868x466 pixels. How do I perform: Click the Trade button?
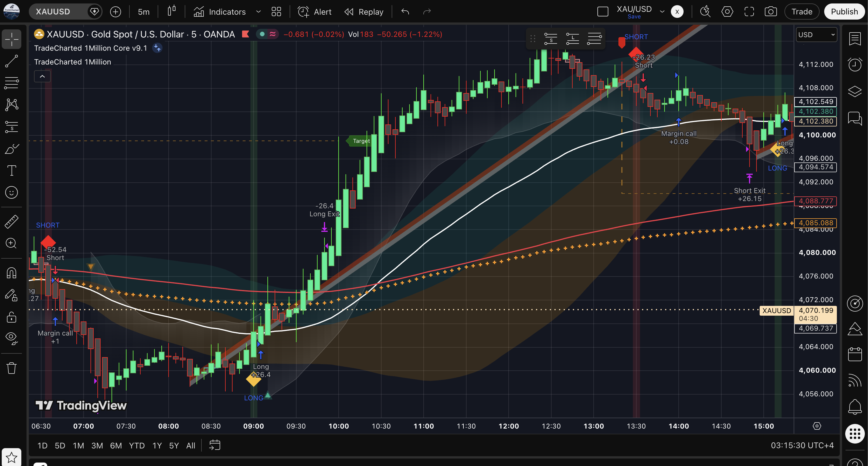tap(802, 12)
